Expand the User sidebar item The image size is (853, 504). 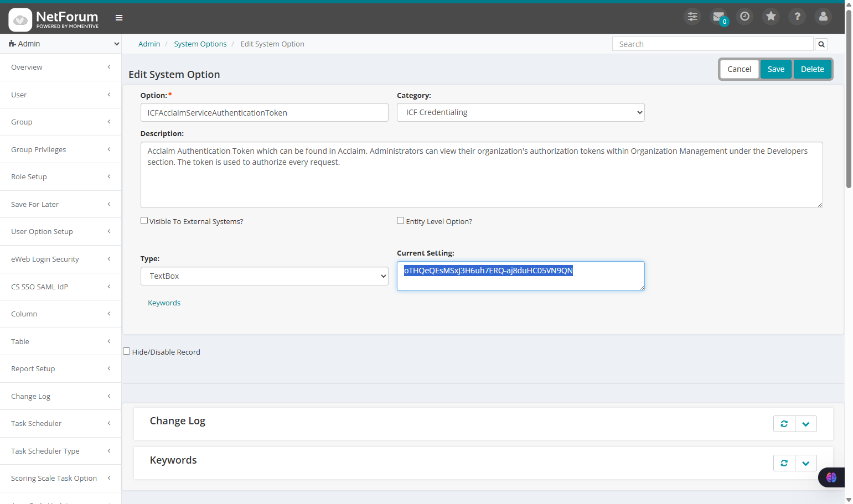coord(61,95)
